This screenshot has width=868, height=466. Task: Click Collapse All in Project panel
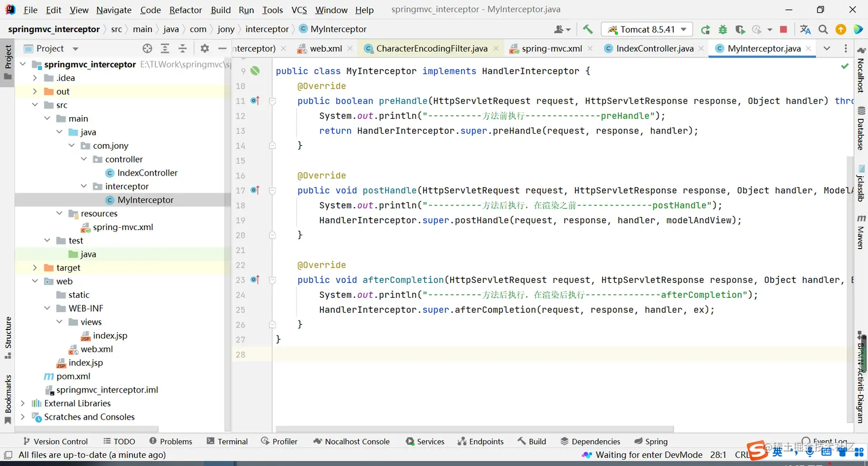(183, 49)
